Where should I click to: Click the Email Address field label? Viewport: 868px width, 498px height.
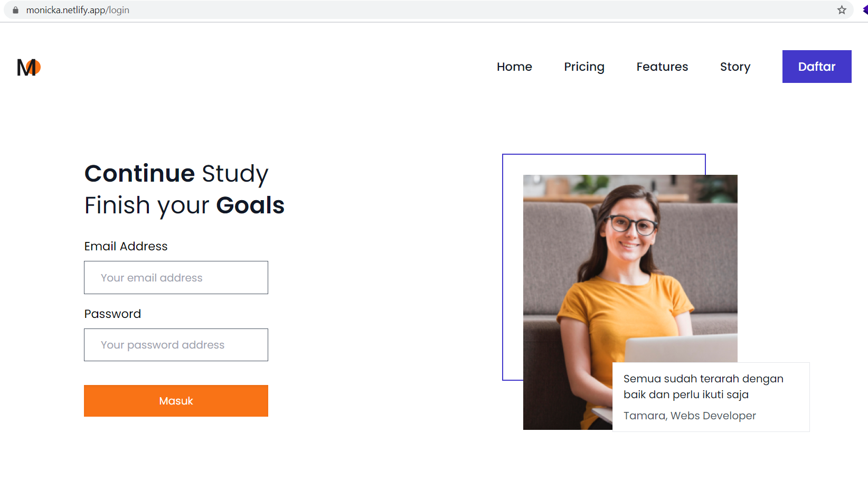126,246
